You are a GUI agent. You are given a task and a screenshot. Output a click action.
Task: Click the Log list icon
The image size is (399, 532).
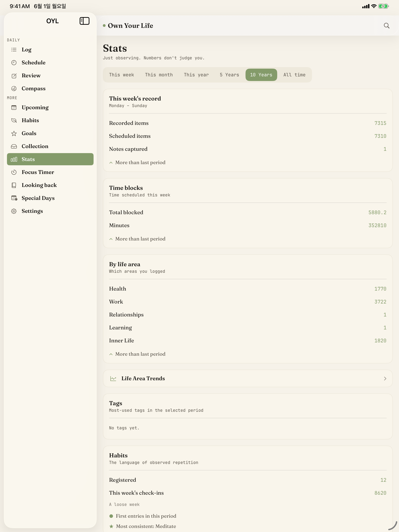point(14,49)
